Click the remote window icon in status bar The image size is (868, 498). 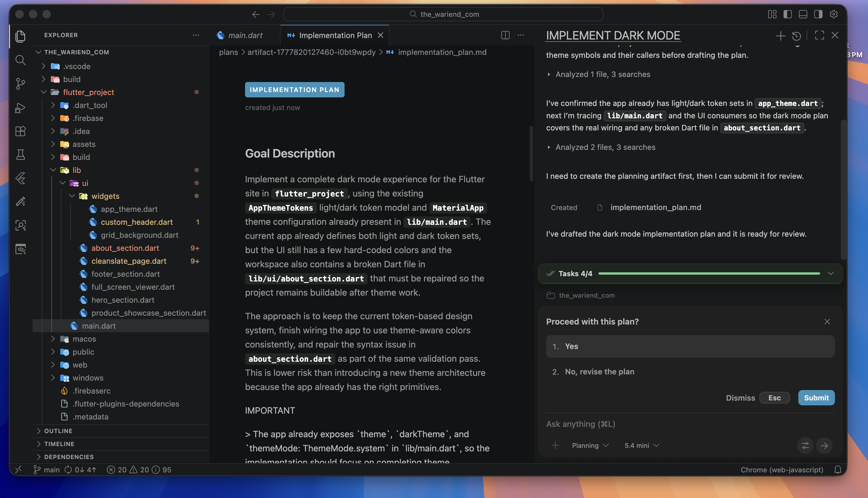[19, 469]
